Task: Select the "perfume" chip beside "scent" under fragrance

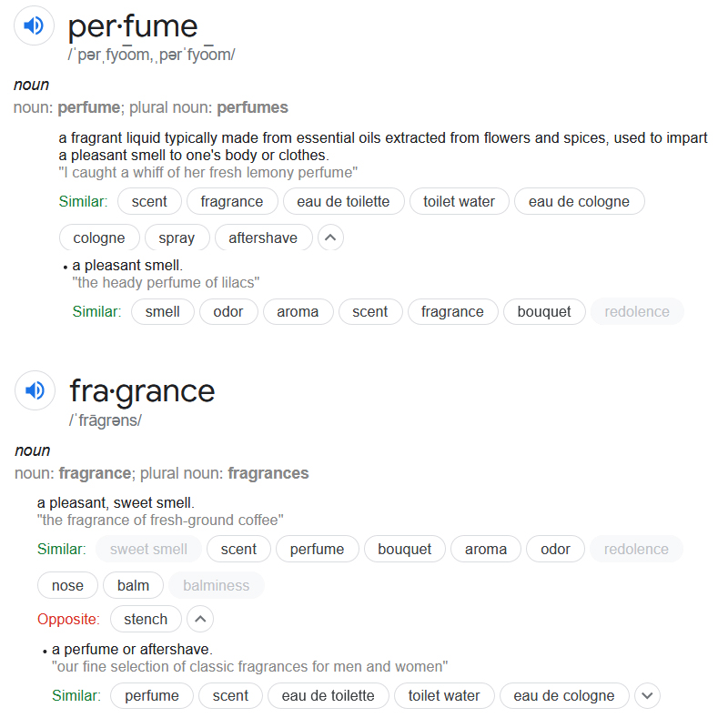Action: click(318, 550)
